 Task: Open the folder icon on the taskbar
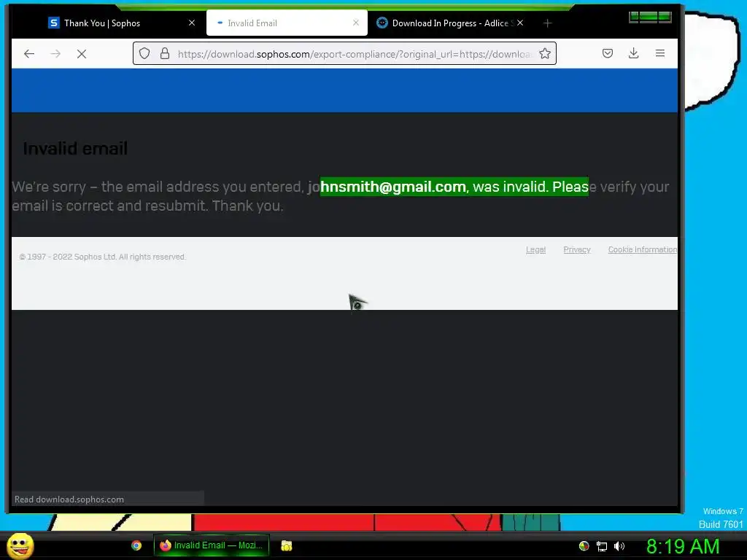click(x=286, y=545)
